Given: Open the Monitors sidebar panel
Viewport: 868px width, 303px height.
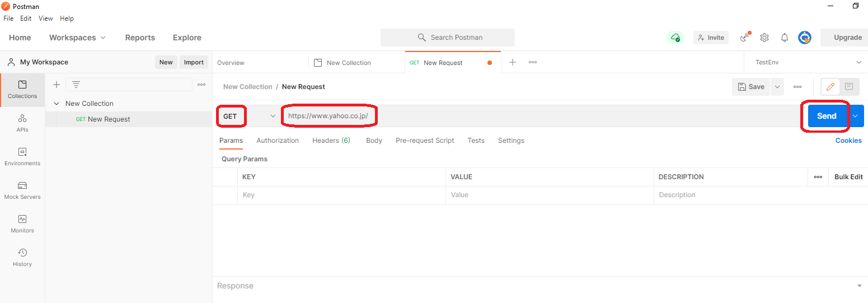Looking at the screenshot, I should click(x=22, y=224).
